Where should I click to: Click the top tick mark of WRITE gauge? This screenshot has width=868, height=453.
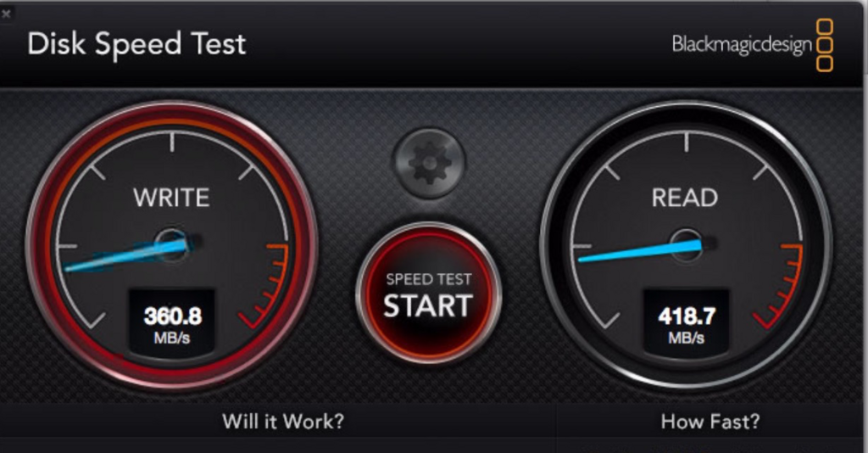pyautogui.click(x=172, y=142)
